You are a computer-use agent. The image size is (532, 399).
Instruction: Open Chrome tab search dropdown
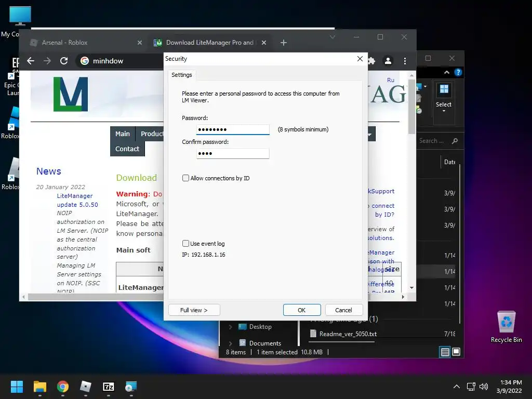pyautogui.click(x=332, y=37)
